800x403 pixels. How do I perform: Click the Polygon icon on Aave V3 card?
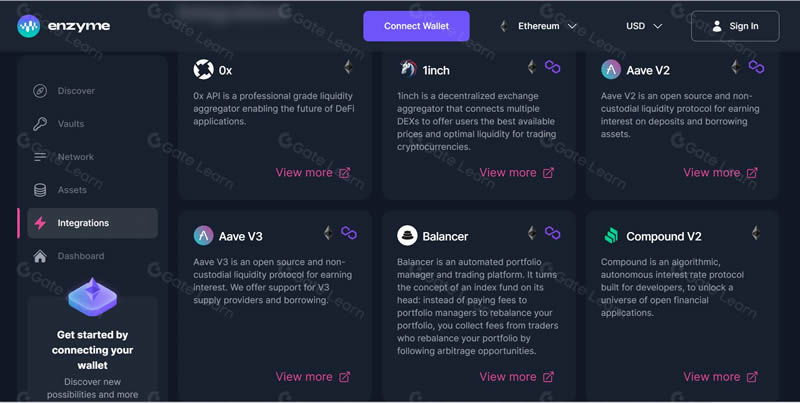(x=348, y=233)
